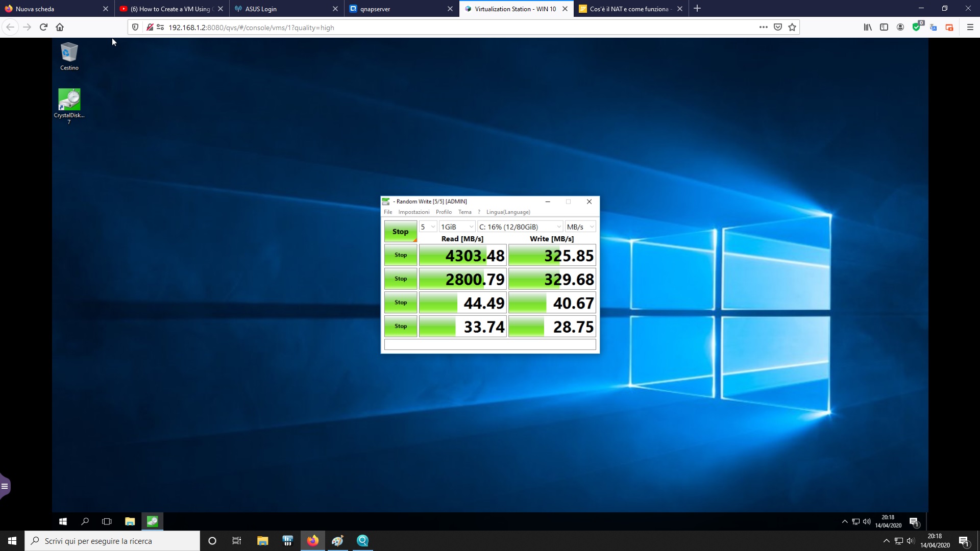
Task: Expand the test count dropdown showing 5
Action: pyautogui.click(x=428, y=227)
